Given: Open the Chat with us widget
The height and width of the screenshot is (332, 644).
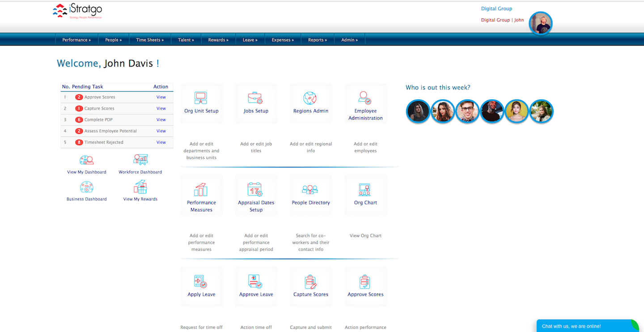Looking at the screenshot, I should coord(588,326).
